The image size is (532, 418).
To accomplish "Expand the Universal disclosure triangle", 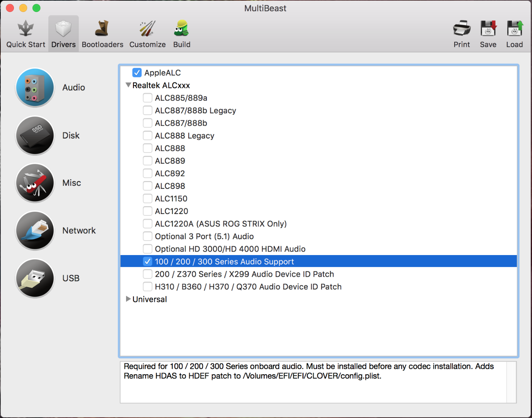I will click(128, 299).
